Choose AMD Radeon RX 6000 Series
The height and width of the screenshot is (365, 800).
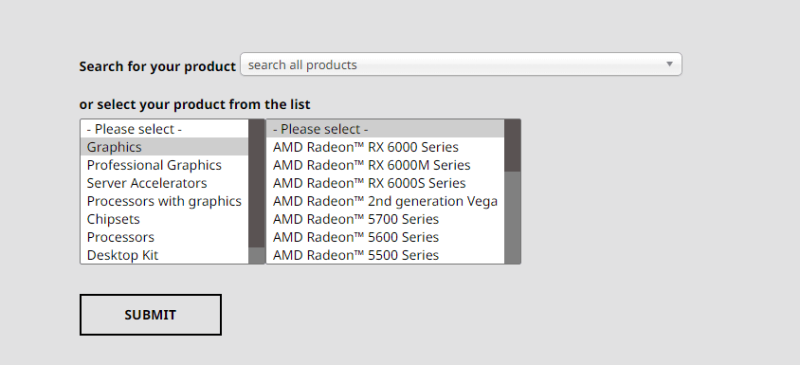click(385, 147)
